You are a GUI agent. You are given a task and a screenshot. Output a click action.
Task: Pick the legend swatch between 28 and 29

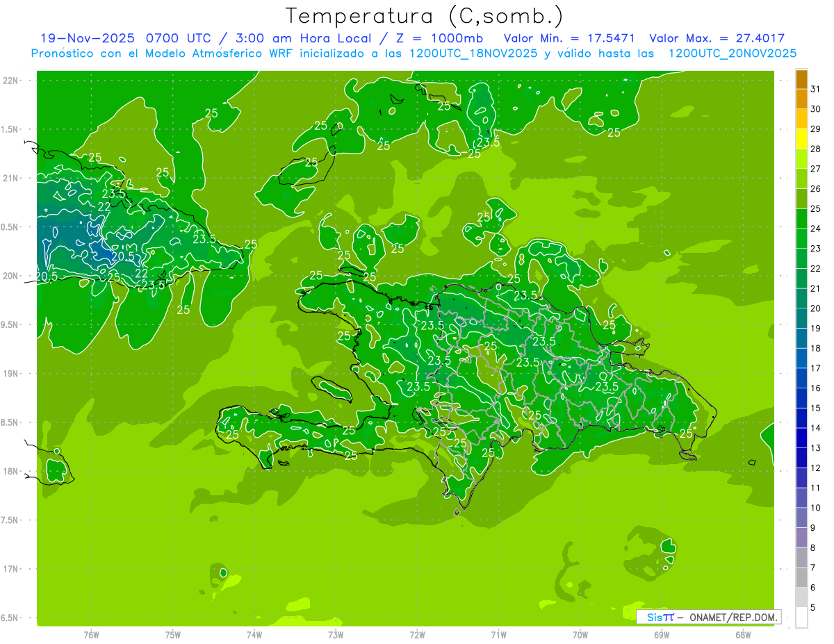click(x=801, y=139)
